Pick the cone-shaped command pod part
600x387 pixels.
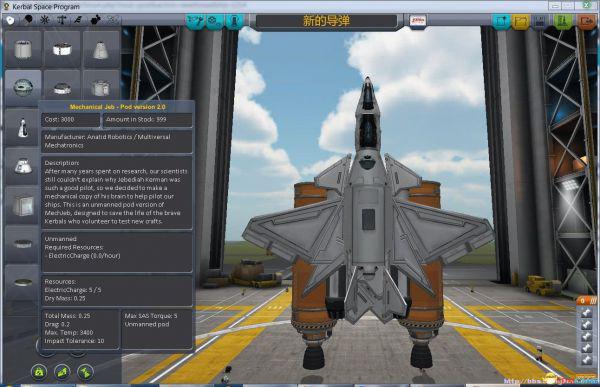point(101,49)
